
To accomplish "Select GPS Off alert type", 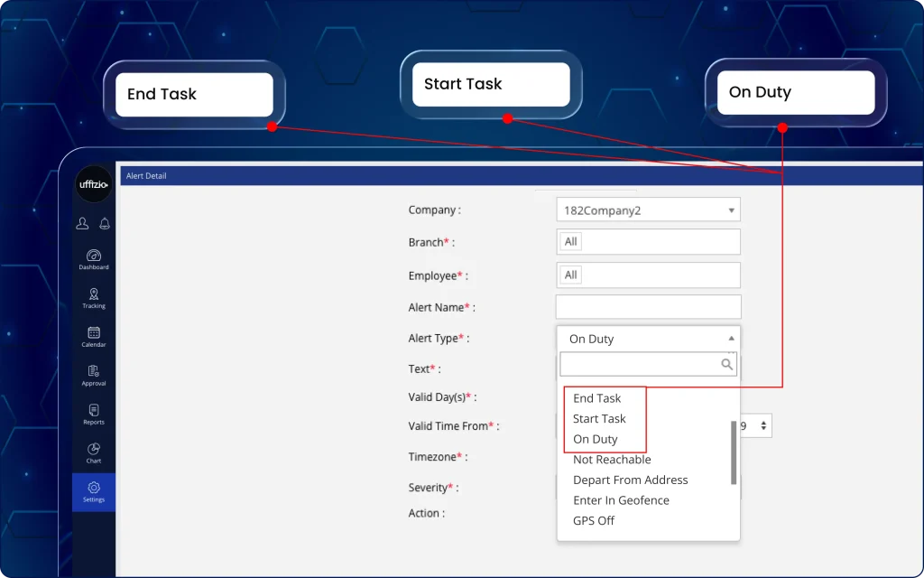I will point(594,521).
